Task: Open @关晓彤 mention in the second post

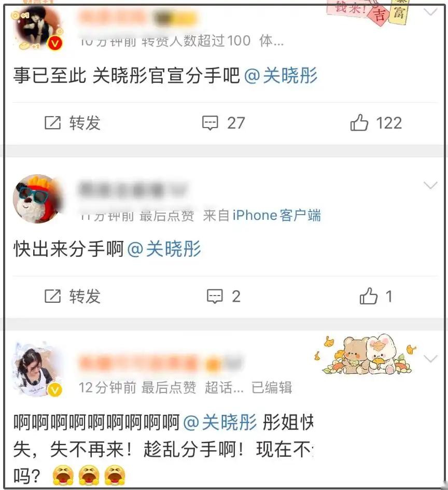Action: [164, 249]
